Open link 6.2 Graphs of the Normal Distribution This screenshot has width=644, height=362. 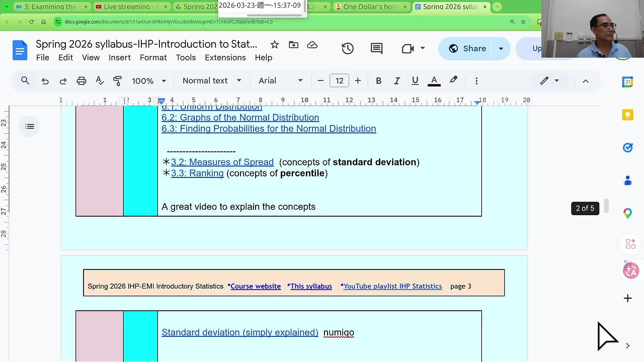pos(240,118)
